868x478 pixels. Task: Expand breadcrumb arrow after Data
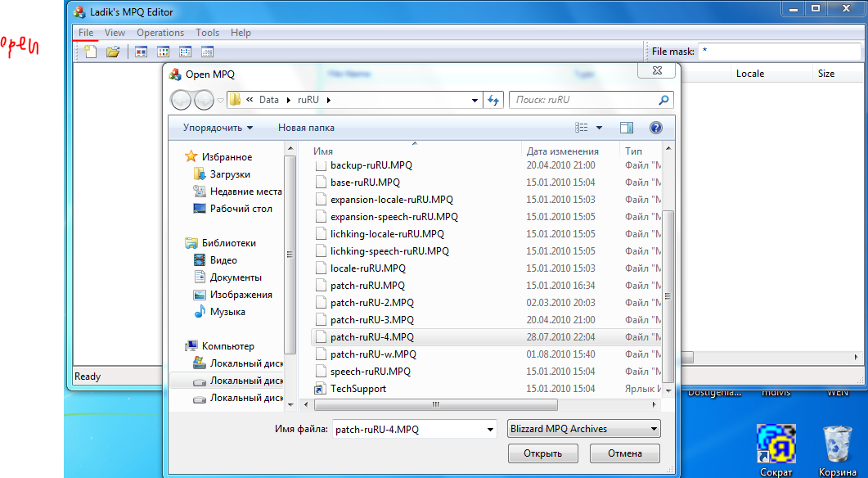(x=289, y=100)
